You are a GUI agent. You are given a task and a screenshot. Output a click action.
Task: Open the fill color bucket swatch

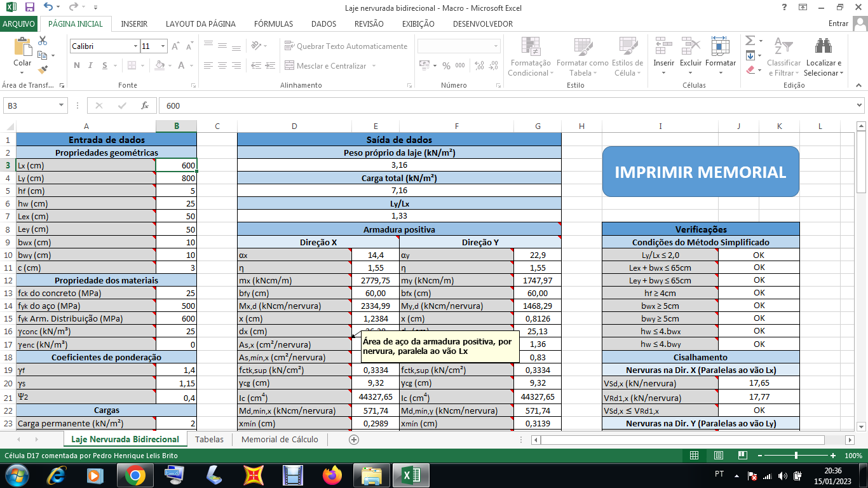click(x=160, y=65)
